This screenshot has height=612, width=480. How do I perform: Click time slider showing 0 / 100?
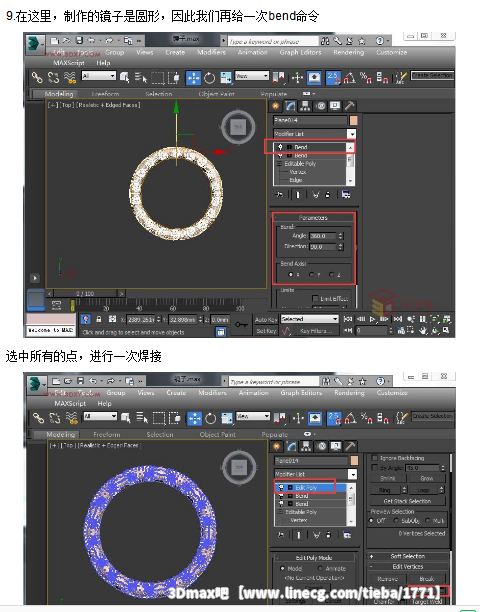(x=85, y=294)
